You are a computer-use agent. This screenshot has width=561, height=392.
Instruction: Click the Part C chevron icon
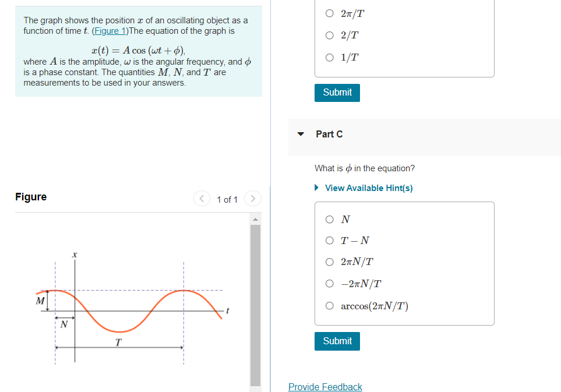click(301, 134)
